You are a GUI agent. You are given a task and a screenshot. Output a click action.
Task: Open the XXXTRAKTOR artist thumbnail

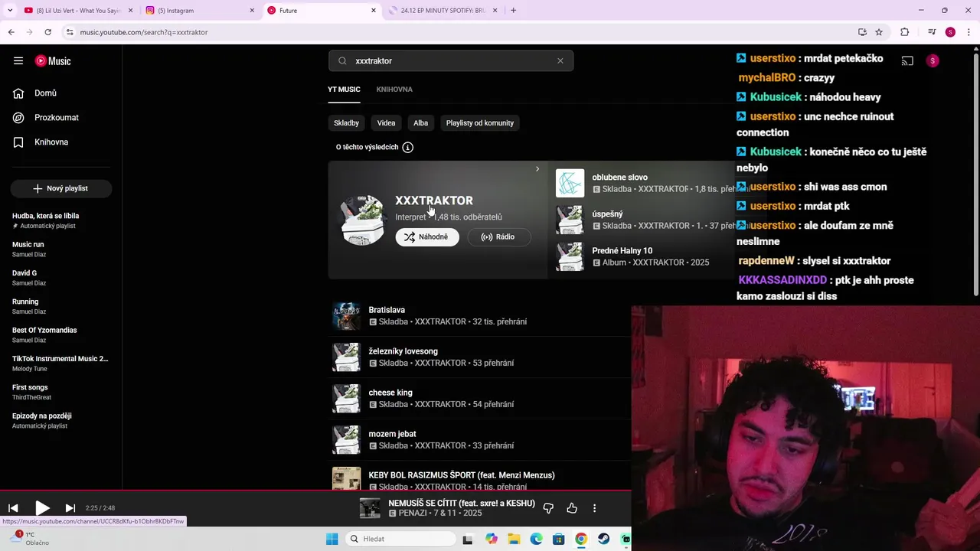click(362, 220)
